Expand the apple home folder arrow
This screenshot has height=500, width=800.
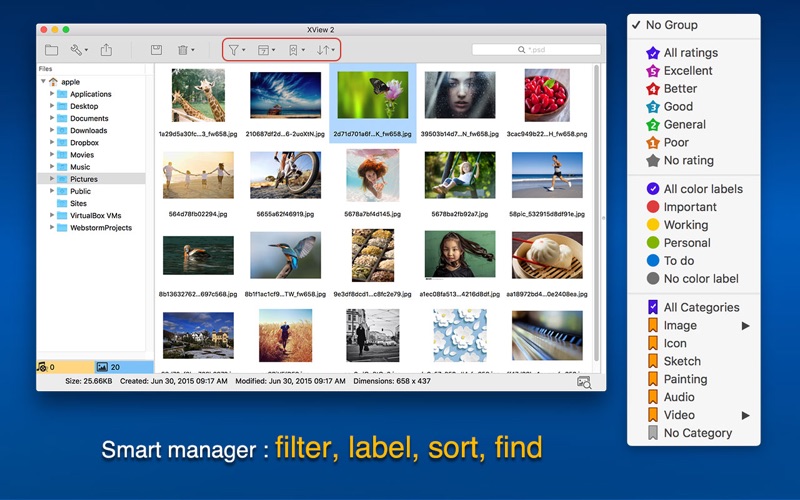[x=43, y=82]
